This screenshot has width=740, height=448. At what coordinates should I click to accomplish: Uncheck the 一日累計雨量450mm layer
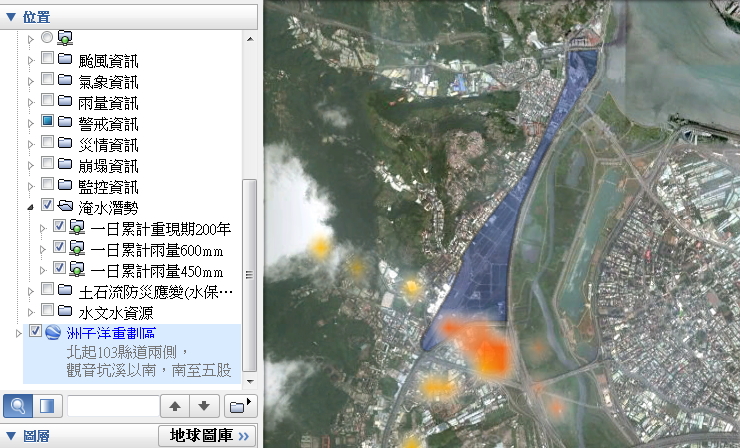click(x=59, y=269)
